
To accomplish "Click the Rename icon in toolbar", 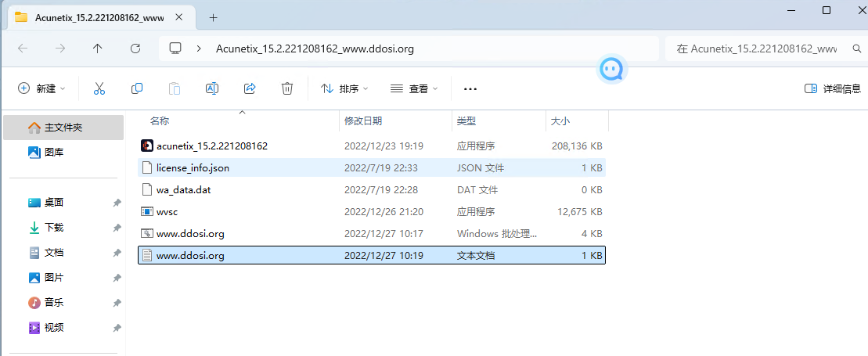I will click(212, 88).
